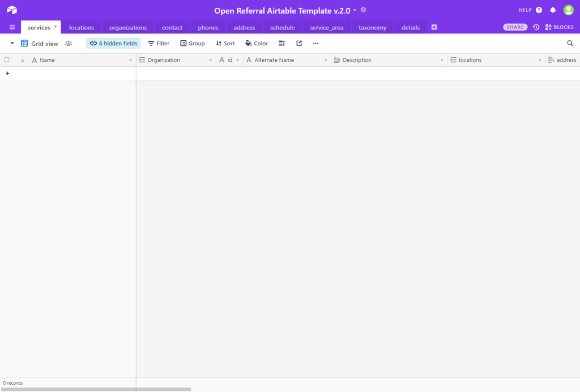Screen dimensions: 580x392
Task: Expand the view sidebar dropdown arrow
Action: pyautogui.click(x=12, y=43)
